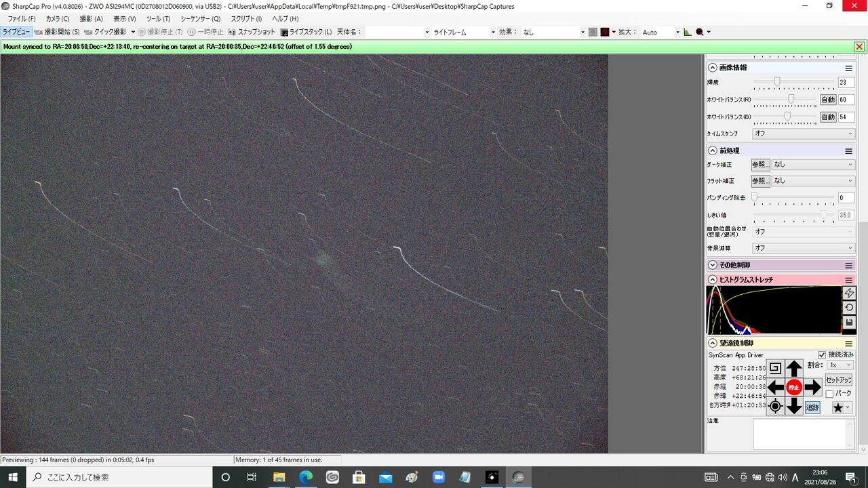The width and height of the screenshot is (868, 488).
Task: Open the ファイル (F) menu
Action: (22, 19)
